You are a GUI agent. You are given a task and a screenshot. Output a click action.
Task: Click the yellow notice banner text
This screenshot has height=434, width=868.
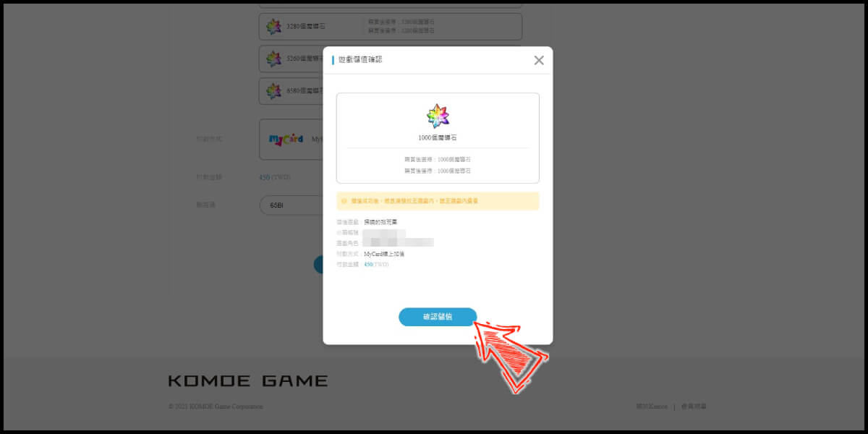[414, 201]
